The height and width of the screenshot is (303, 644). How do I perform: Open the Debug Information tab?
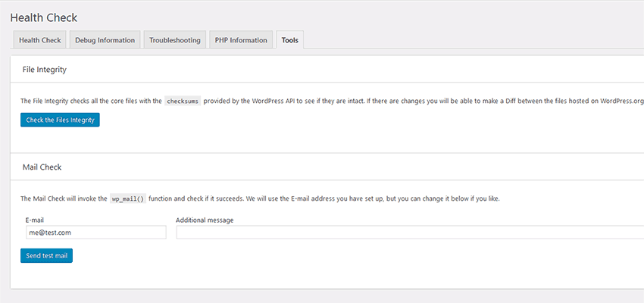pyautogui.click(x=105, y=40)
